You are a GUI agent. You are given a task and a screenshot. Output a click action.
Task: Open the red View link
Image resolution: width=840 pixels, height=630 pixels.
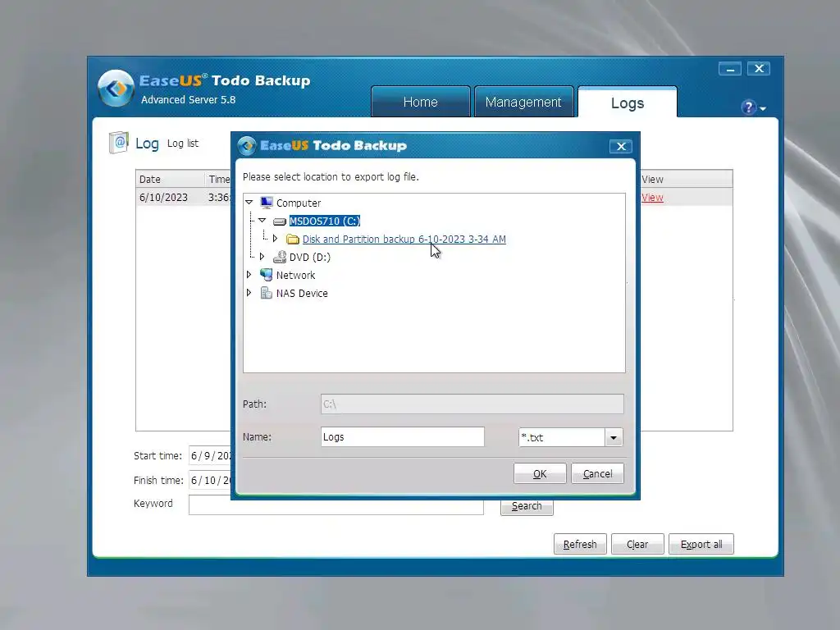coord(652,198)
